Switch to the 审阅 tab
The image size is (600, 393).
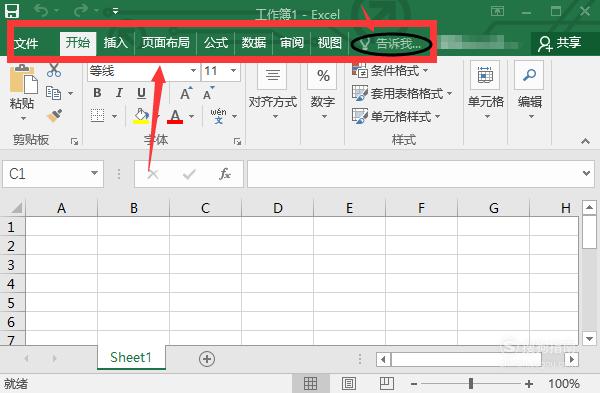pos(292,42)
